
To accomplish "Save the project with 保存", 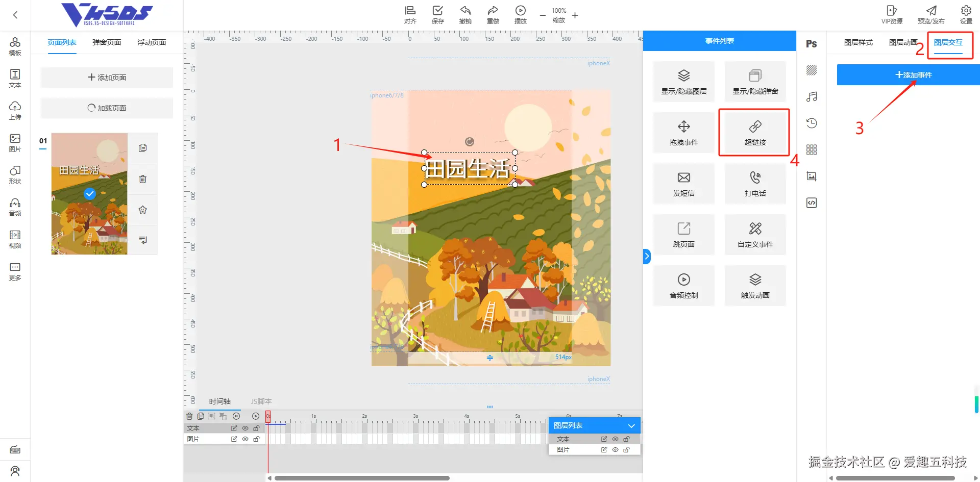I will pos(437,15).
